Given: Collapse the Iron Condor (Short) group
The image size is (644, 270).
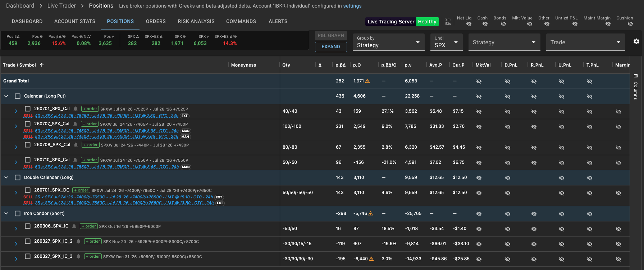Looking at the screenshot, I should click(x=6, y=213).
